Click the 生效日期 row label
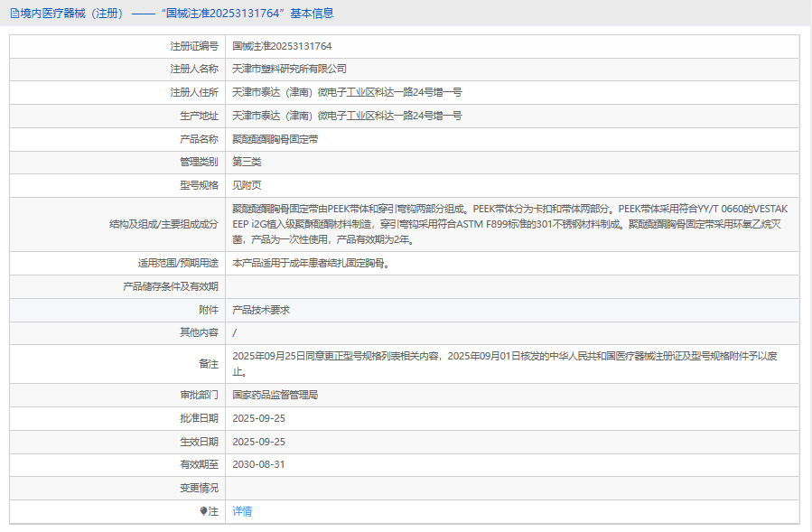812x532 pixels. tap(199, 442)
